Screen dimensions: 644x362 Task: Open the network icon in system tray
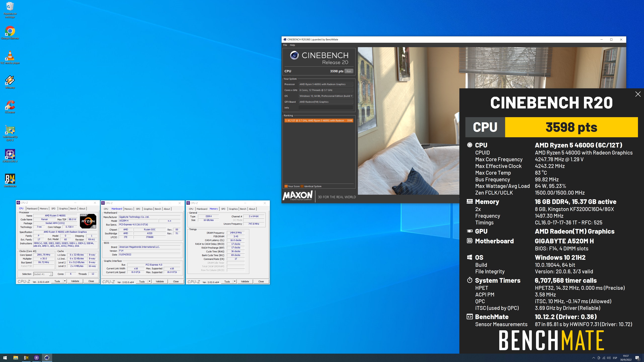(x=604, y=358)
